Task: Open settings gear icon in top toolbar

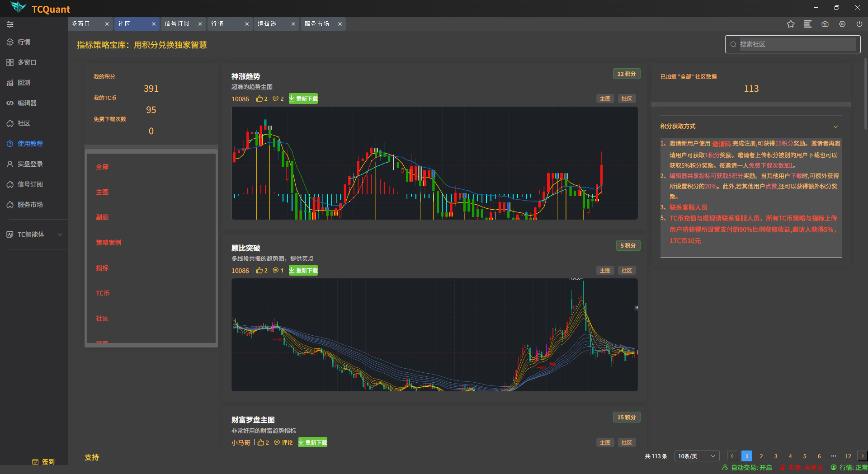Action: pos(842,24)
